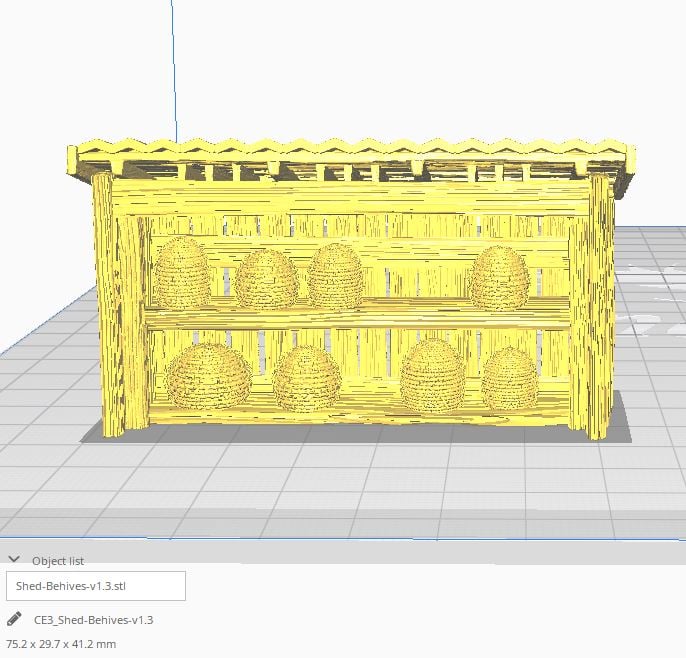Click the pencil edit job name icon
This screenshot has height=658, width=686.
click(14, 619)
